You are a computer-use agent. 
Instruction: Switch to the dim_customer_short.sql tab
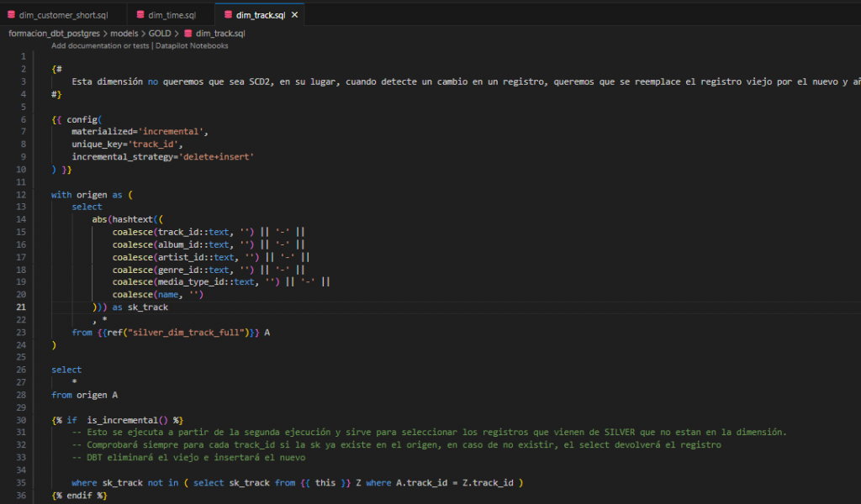pyautogui.click(x=63, y=14)
